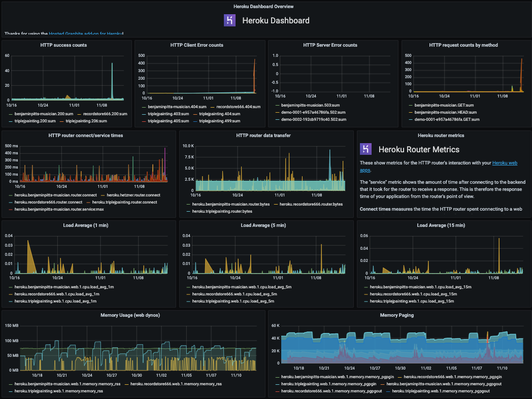The image size is (532, 399).
Task: Open the Heroku Dashboard Overview panel menu
Action: pos(263,7)
